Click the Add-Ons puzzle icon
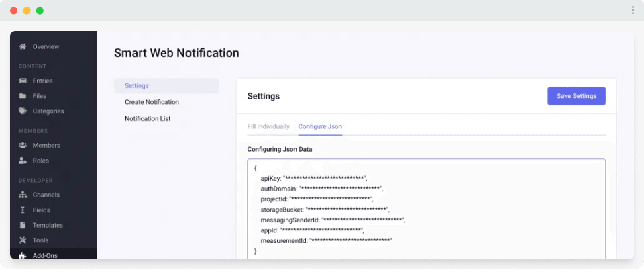Image resolution: width=644 pixels, height=274 pixels. click(x=23, y=255)
